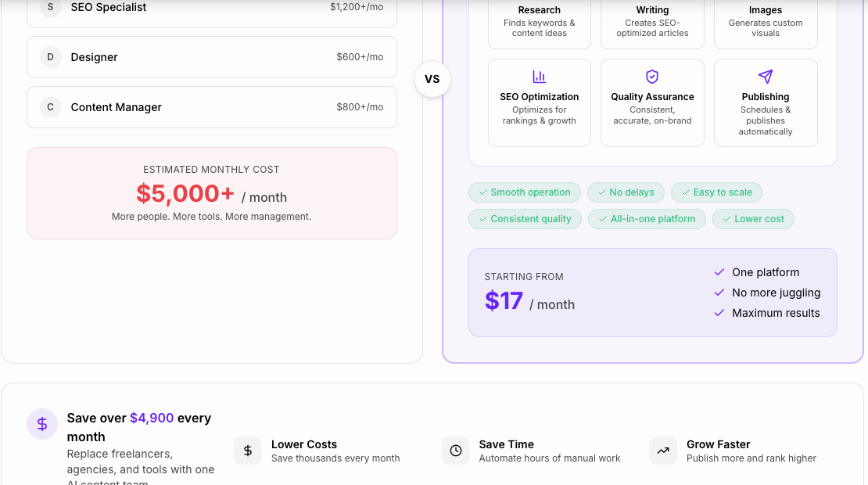Click the SEO Optimization bar chart icon
Screen dimensions: 868x485
[540, 77]
